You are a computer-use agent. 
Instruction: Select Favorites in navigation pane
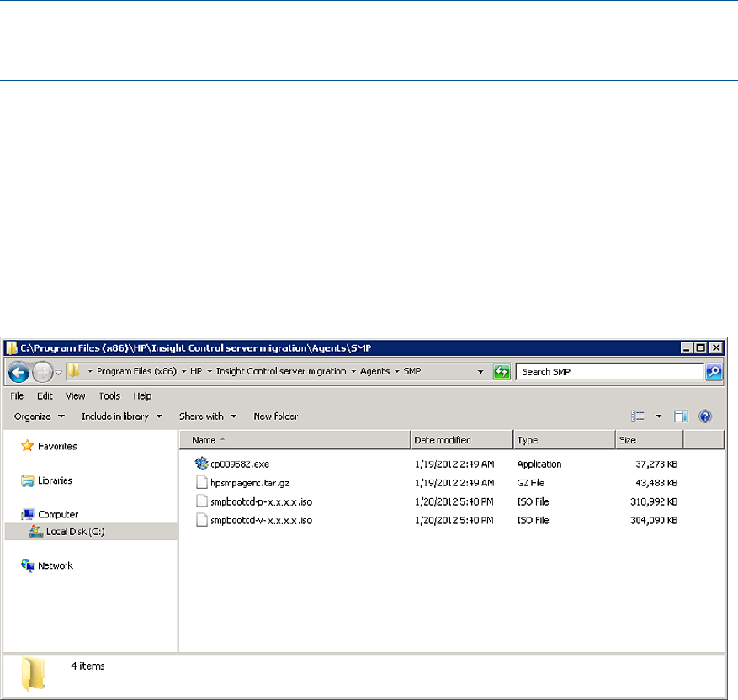[x=57, y=447]
